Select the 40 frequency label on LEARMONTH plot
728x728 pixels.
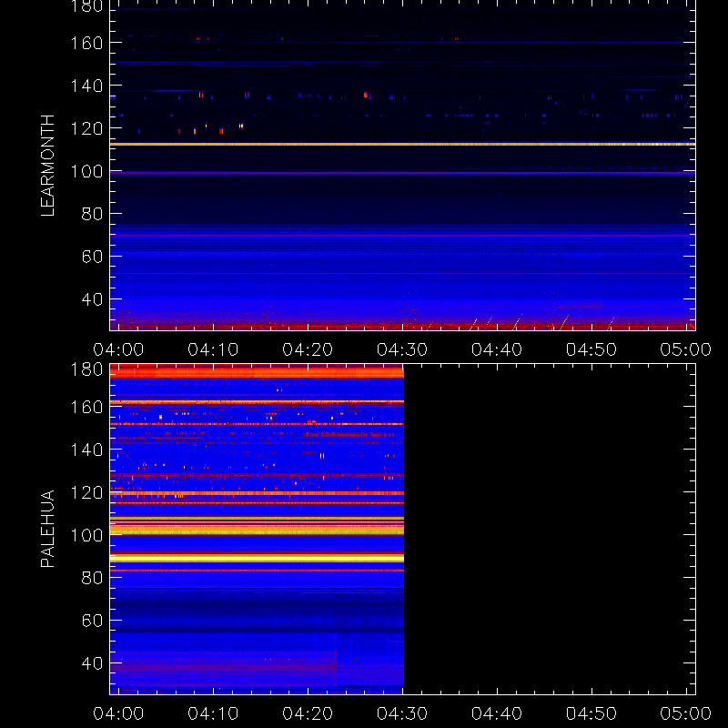coord(92,299)
